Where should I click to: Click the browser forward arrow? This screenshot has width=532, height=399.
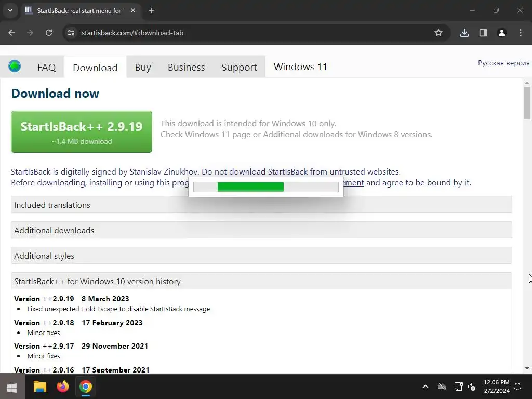point(30,33)
